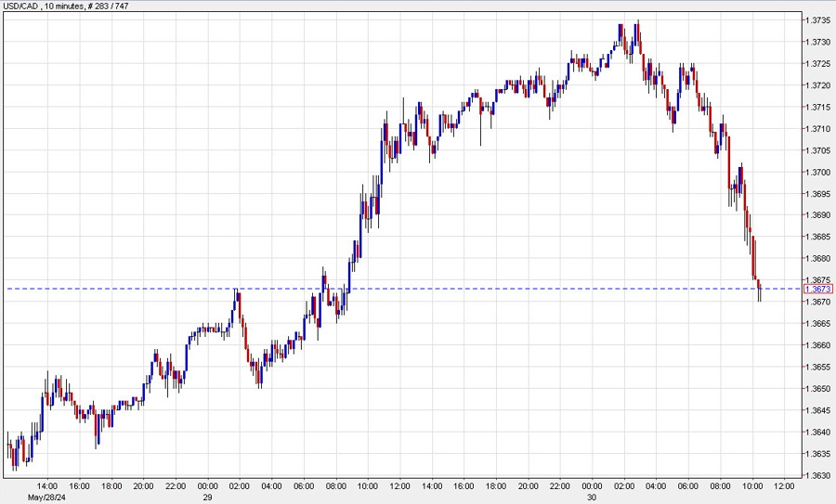Screen dimensions: 836x504
Task: Click the 1.3665 price level label
Action: [x=817, y=323]
